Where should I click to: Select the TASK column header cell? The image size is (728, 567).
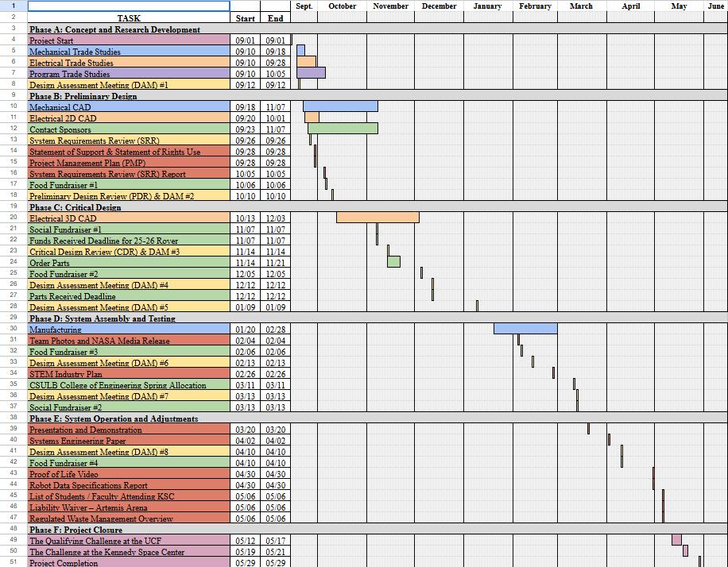127,18
